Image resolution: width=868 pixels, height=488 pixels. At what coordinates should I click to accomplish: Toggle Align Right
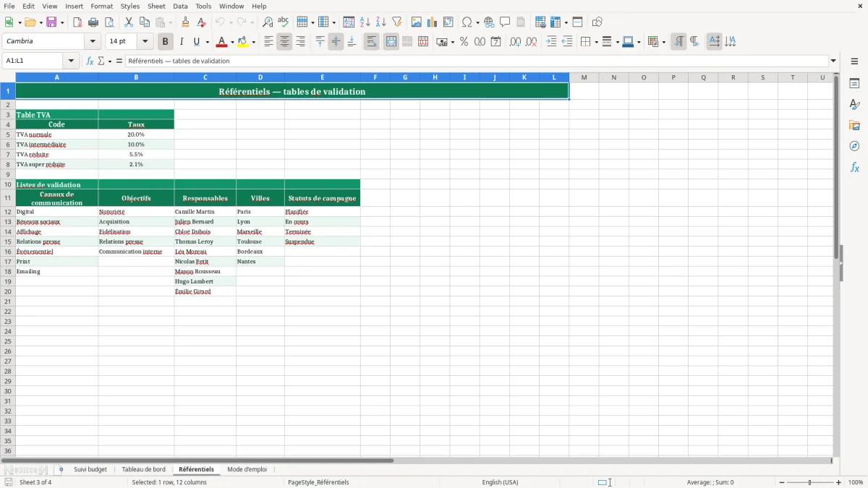click(300, 42)
